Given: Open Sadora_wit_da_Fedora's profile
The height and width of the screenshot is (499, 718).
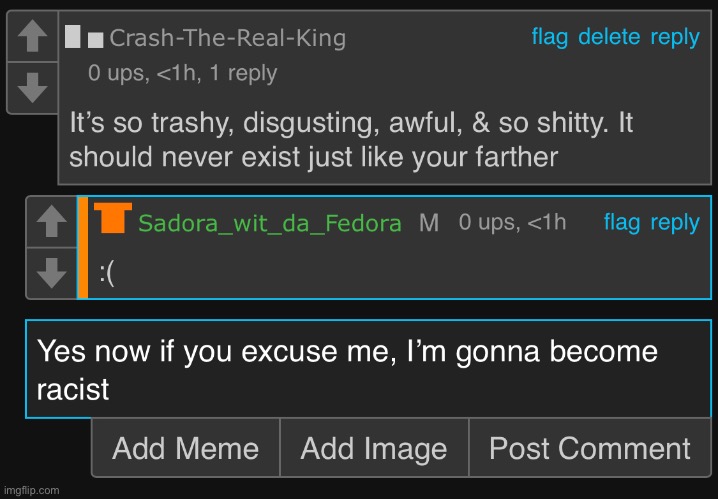Looking at the screenshot, I should 270,223.
